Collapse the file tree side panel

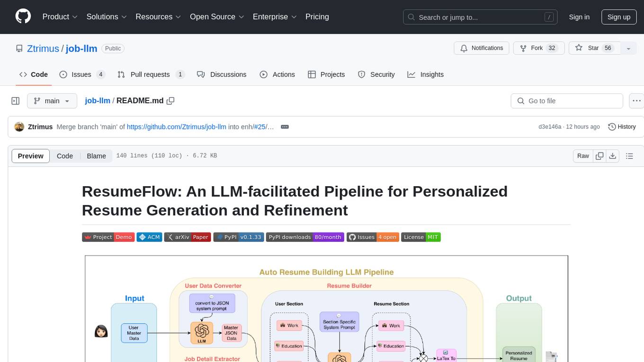[x=16, y=101]
